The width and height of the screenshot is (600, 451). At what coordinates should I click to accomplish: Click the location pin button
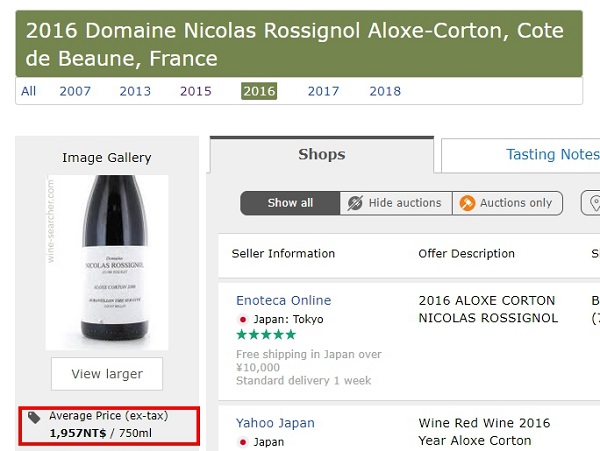(x=591, y=203)
